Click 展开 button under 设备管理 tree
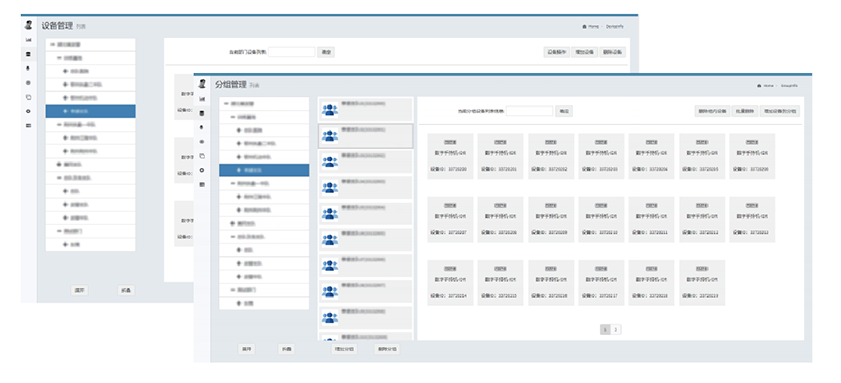The image size is (841, 383). click(x=79, y=290)
